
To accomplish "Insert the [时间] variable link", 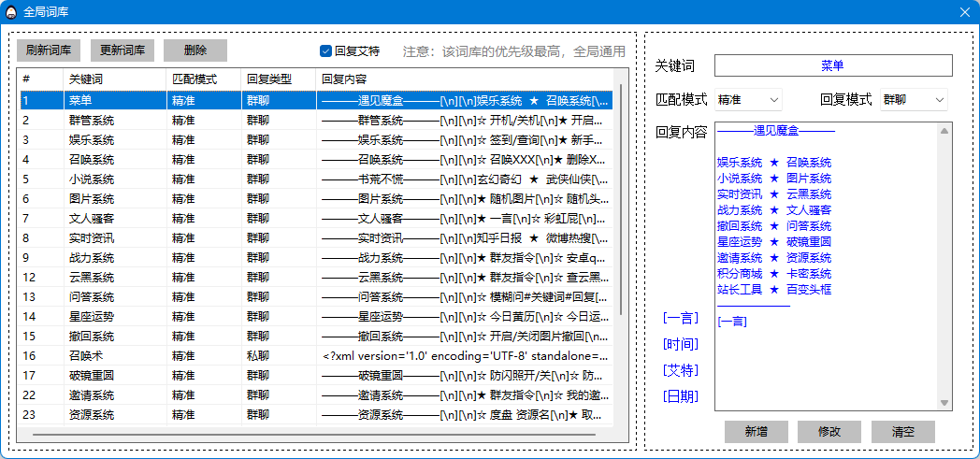I will pyautogui.click(x=680, y=344).
